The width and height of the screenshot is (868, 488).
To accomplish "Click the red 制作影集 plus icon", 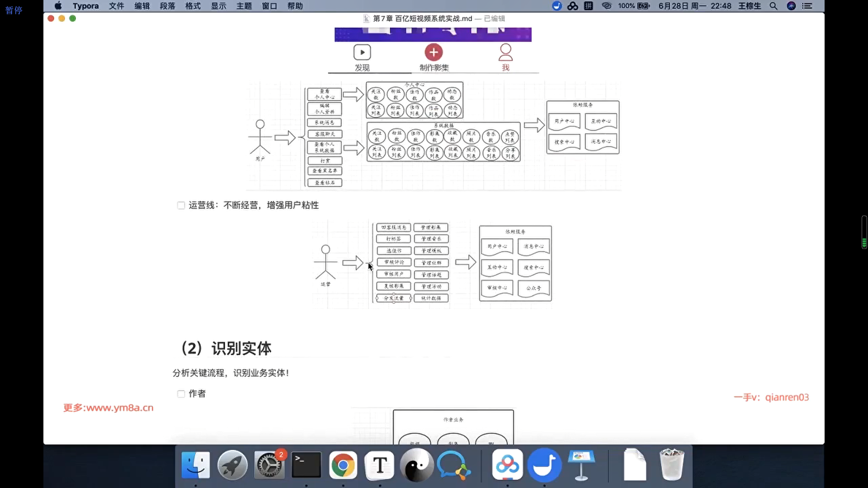I will point(433,52).
